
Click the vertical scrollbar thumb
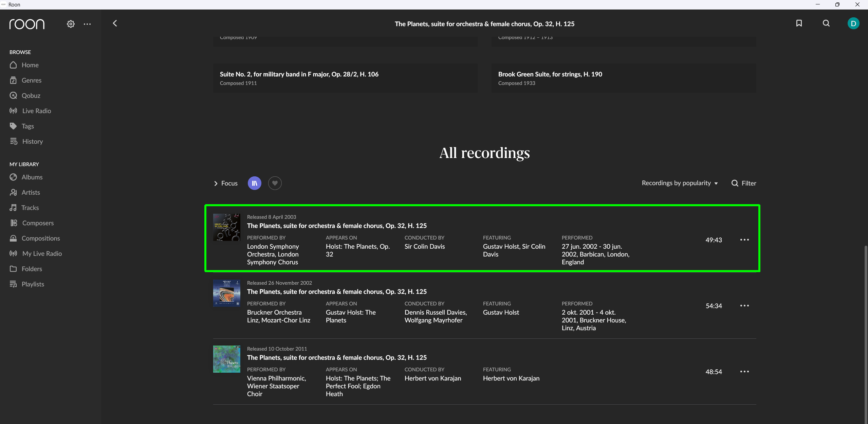coord(866,335)
